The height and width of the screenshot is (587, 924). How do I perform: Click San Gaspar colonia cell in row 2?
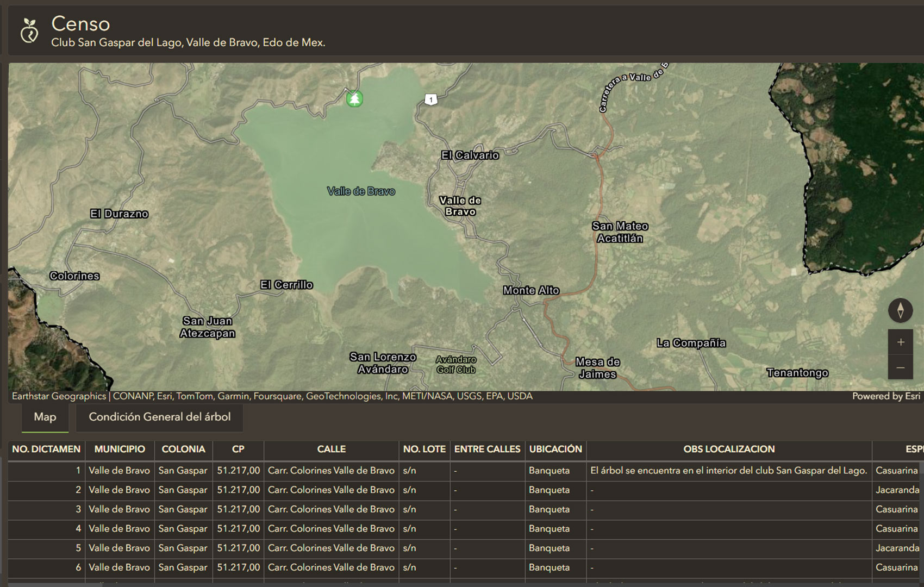(183, 490)
